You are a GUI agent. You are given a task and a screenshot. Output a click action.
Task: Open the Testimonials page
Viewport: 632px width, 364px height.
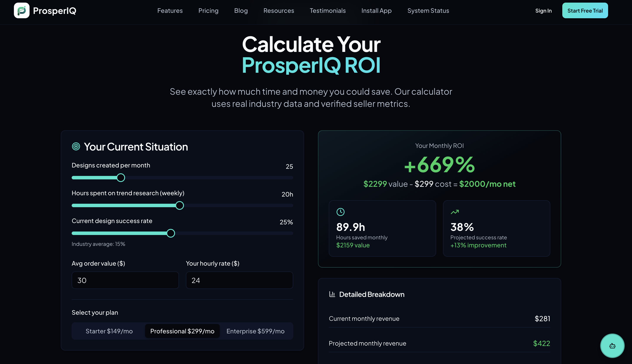328,10
